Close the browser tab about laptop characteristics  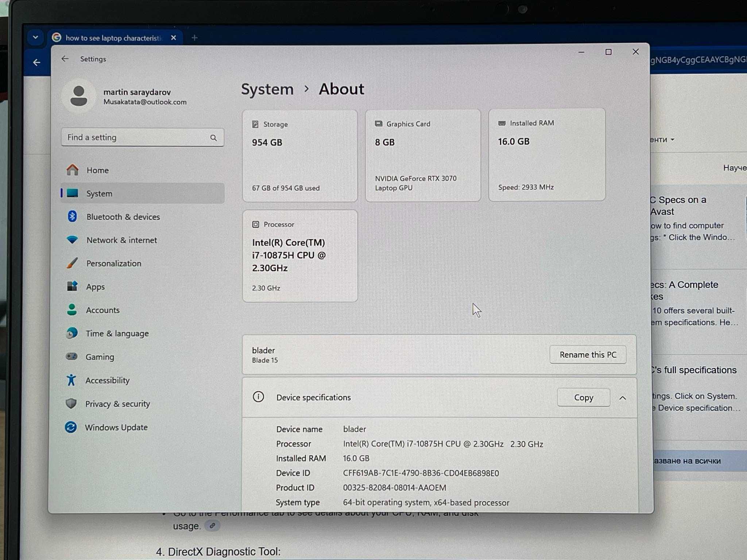[x=174, y=38]
